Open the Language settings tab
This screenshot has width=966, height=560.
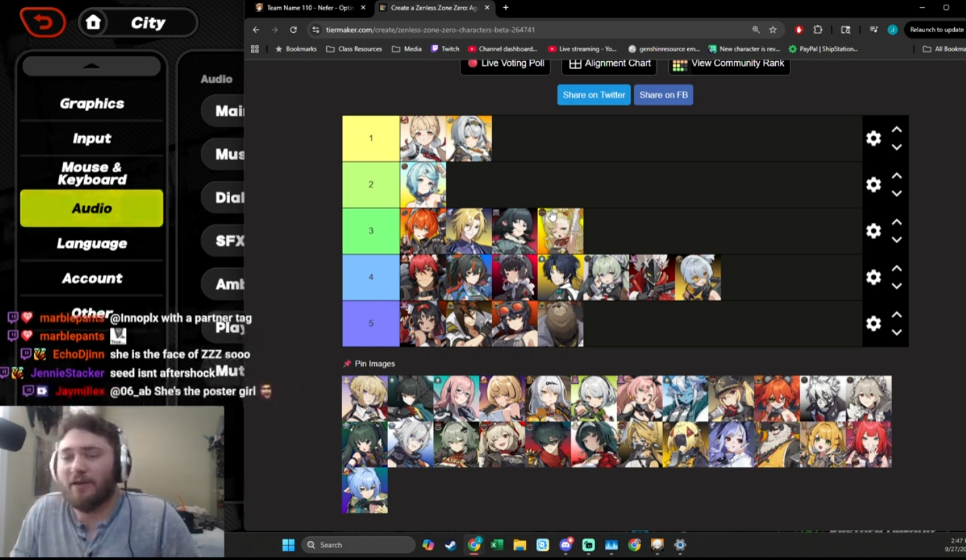(92, 243)
